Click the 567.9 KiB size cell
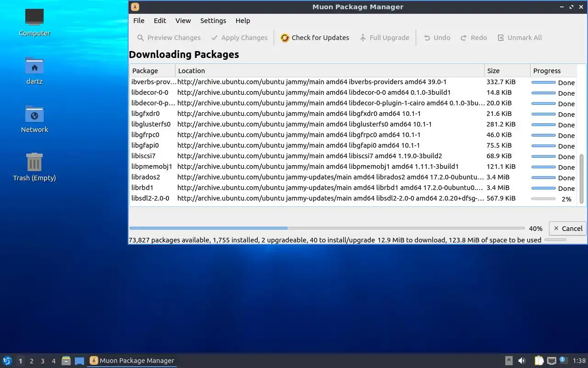Image resolution: width=588 pixels, height=368 pixels. point(501,198)
